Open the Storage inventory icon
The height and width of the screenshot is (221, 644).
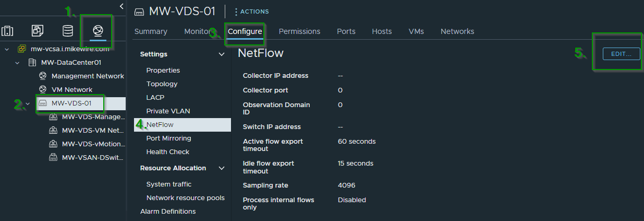point(68,31)
